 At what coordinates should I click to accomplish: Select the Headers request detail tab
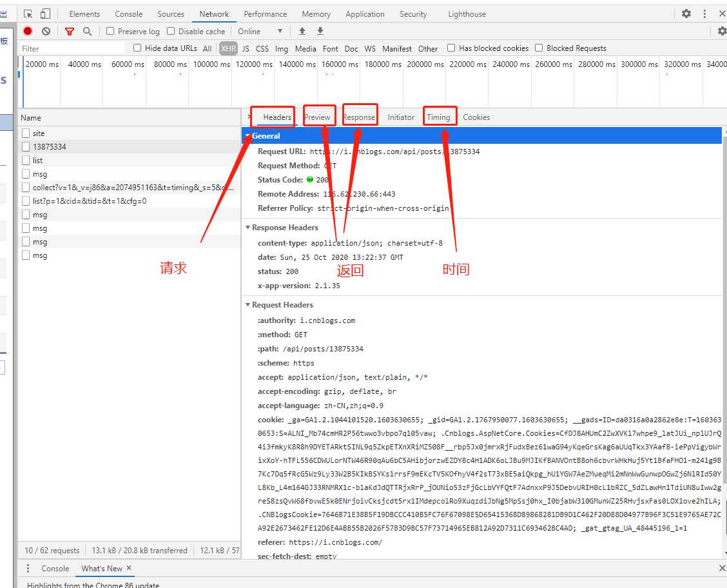click(x=277, y=117)
